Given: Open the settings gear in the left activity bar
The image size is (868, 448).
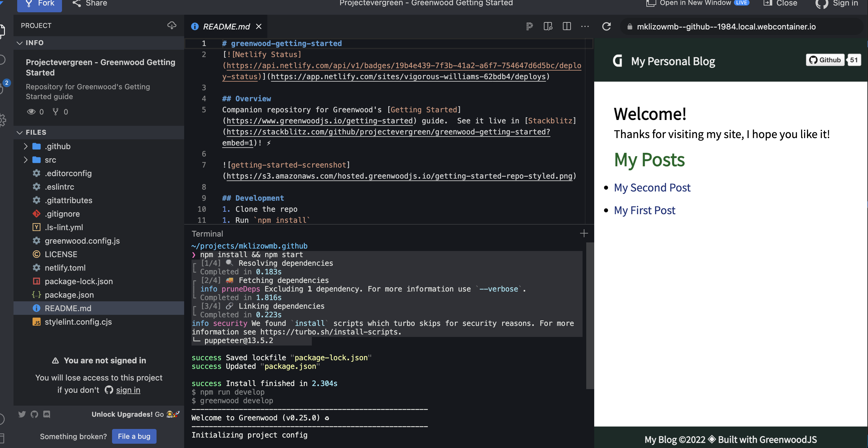Looking at the screenshot, I should (x=2, y=120).
